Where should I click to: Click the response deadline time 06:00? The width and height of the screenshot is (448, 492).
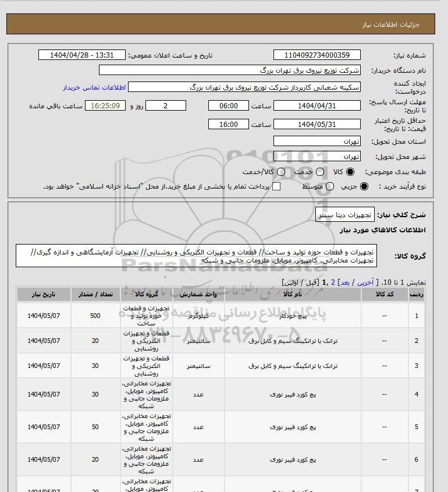(x=229, y=105)
